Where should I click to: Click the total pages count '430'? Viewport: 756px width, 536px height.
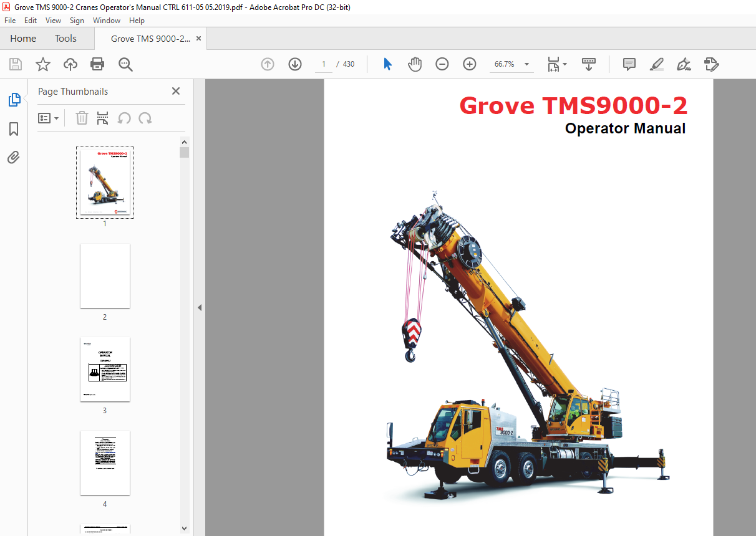coord(349,64)
